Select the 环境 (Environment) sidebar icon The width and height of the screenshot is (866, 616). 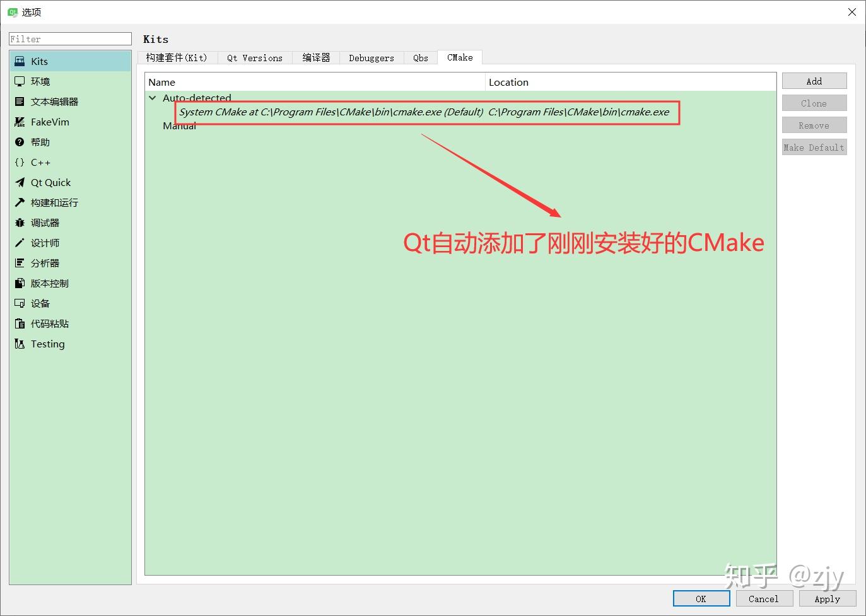pos(40,81)
